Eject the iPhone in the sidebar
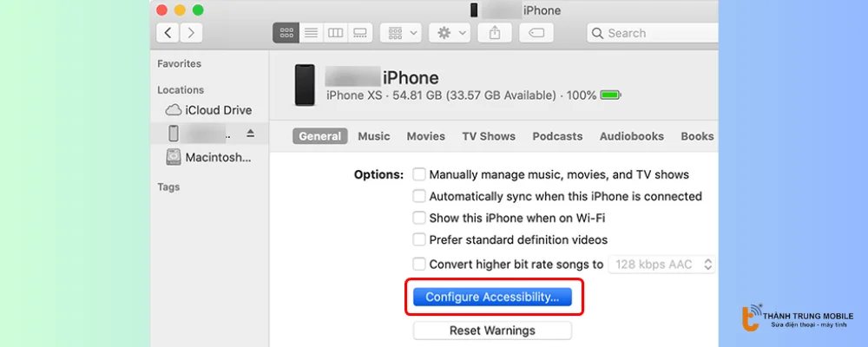Image resolution: width=868 pixels, height=347 pixels. pos(251,134)
